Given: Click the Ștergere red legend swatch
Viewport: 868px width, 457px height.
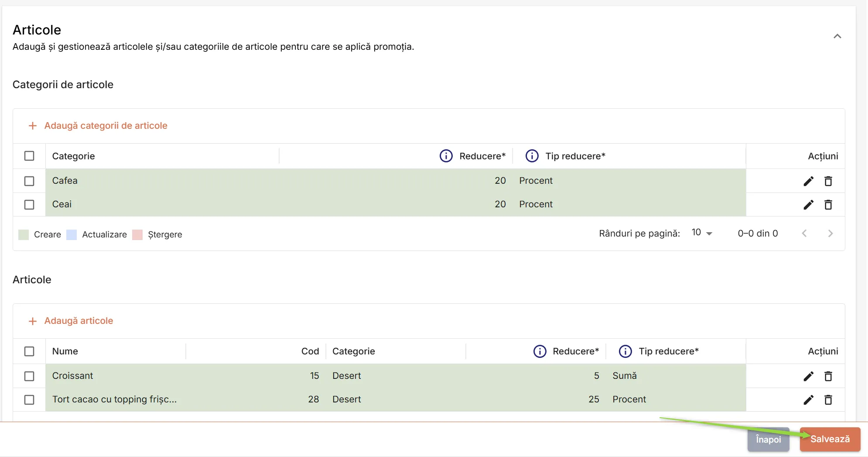Looking at the screenshot, I should pos(137,235).
